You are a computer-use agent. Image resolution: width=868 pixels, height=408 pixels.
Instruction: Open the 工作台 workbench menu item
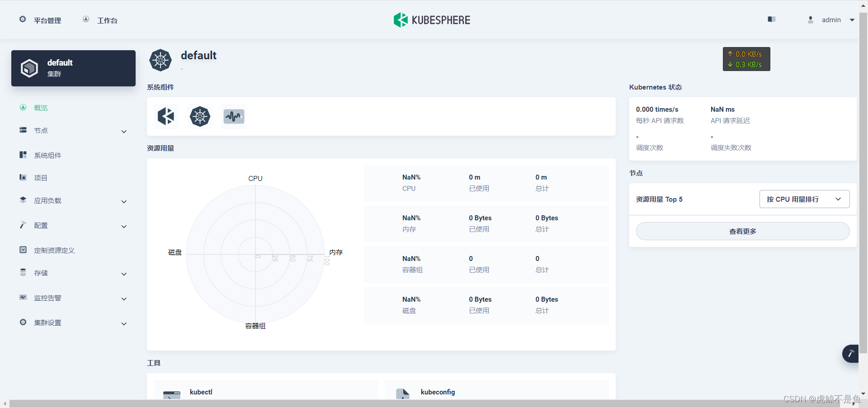coord(107,20)
